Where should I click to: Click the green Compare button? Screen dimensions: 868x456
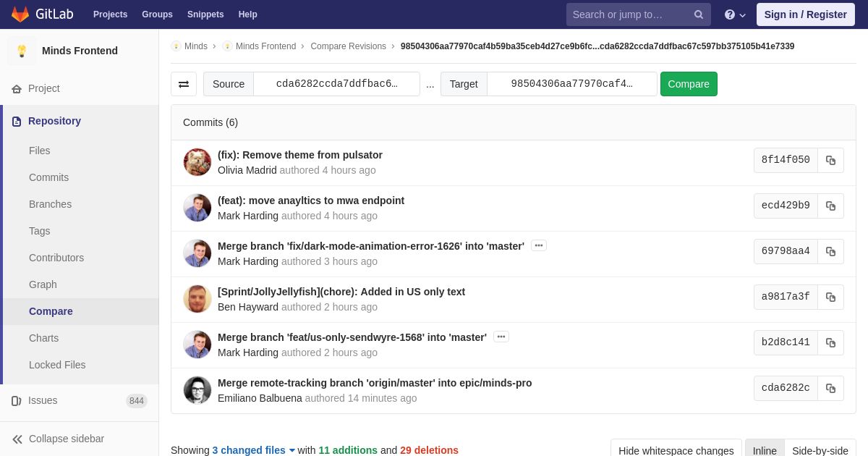(689, 84)
